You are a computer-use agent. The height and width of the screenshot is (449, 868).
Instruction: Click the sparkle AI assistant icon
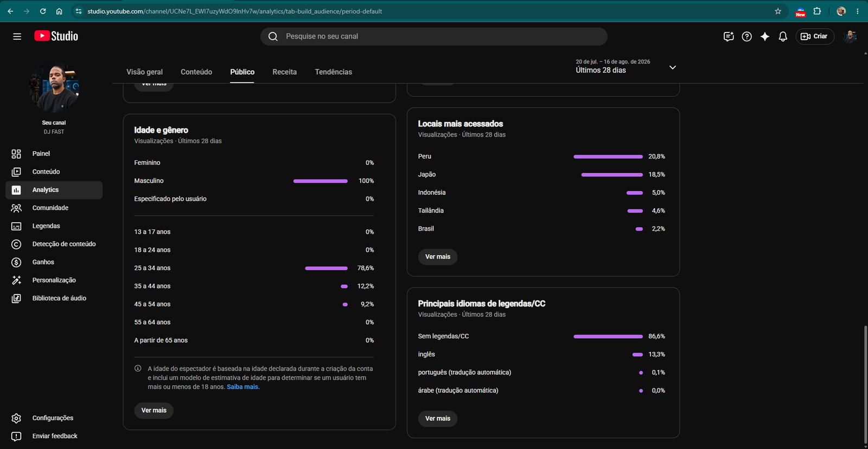765,36
